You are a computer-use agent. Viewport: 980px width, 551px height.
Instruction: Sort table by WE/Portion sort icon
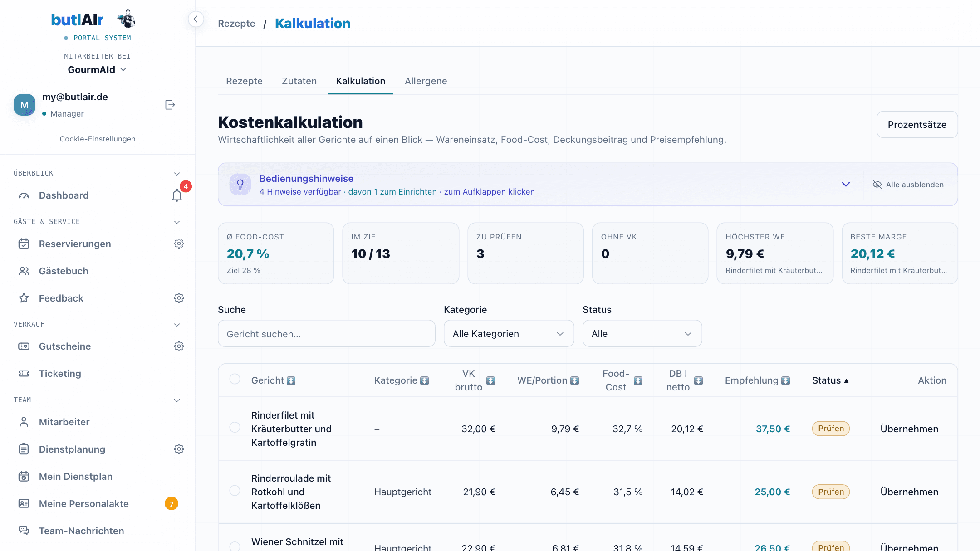(574, 381)
